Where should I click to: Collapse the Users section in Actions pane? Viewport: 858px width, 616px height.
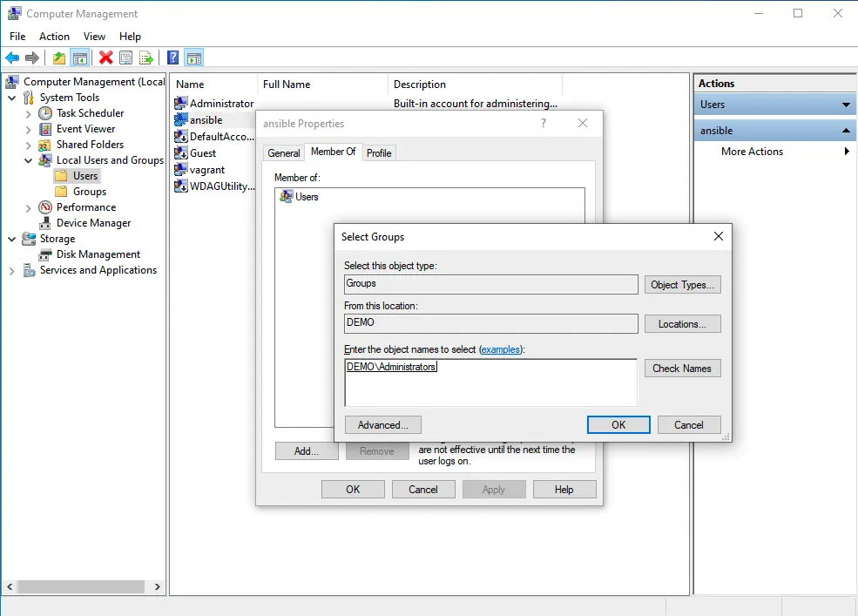(x=846, y=105)
